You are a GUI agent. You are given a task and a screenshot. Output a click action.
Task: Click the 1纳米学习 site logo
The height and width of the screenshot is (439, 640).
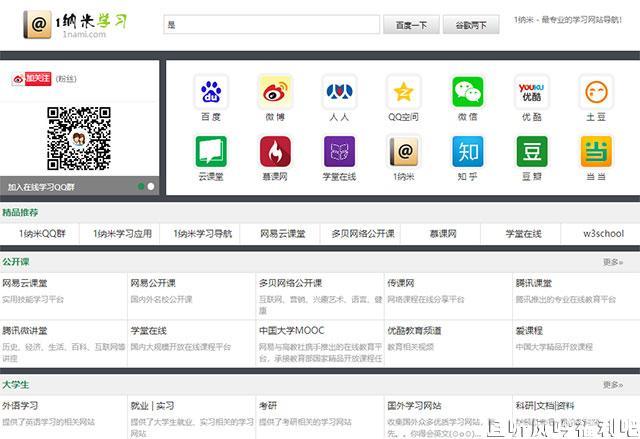tap(76, 24)
